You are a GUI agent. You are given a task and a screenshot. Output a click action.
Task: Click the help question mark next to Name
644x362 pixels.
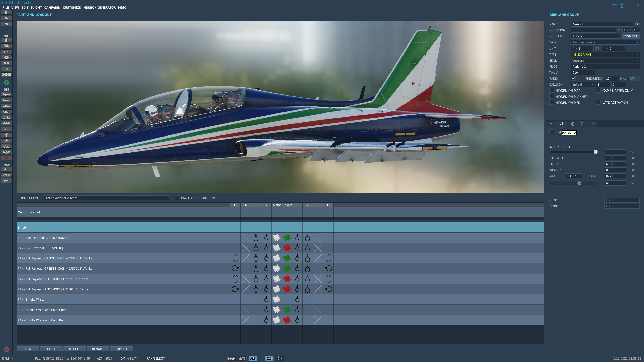[x=637, y=24]
